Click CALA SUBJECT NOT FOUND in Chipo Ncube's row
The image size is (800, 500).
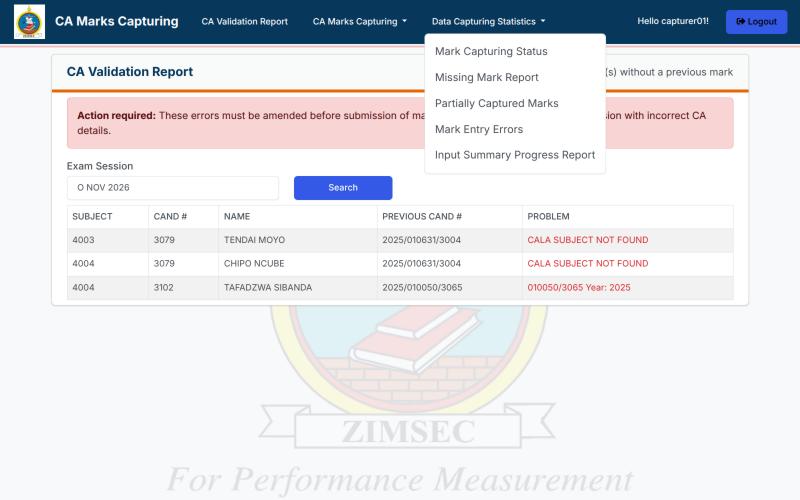(588, 263)
